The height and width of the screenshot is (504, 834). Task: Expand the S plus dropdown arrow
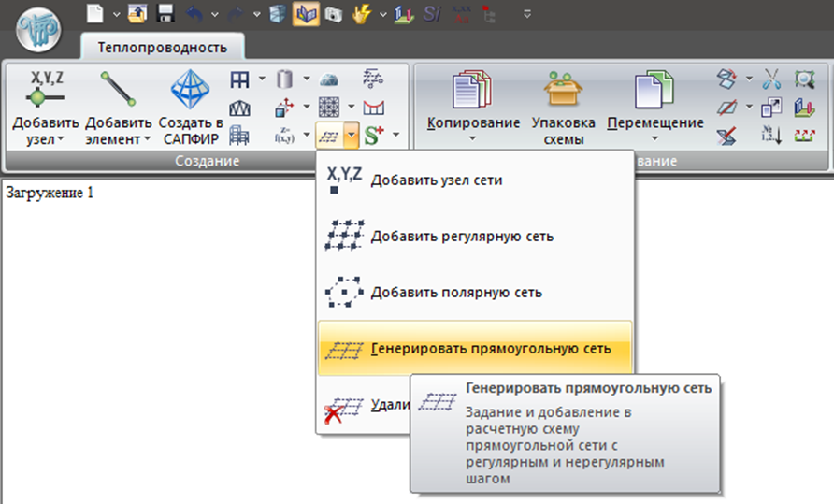[395, 135]
